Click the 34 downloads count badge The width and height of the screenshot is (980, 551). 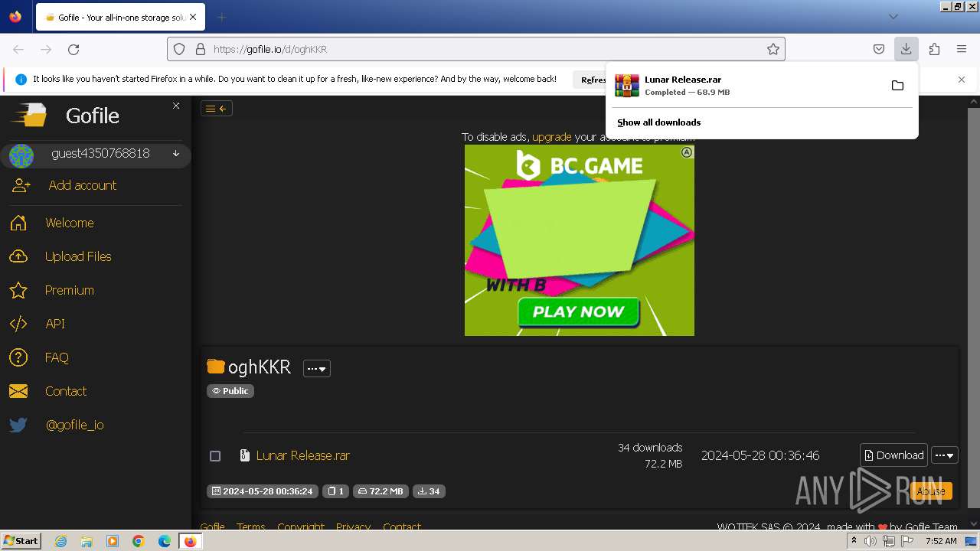[x=429, y=491]
